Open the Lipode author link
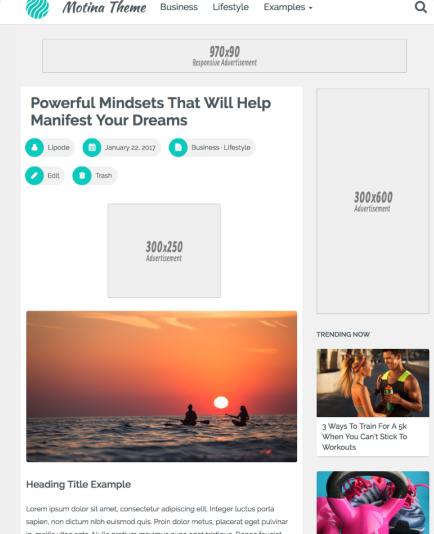Image resolution: width=434 pixels, height=534 pixels. (59, 147)
